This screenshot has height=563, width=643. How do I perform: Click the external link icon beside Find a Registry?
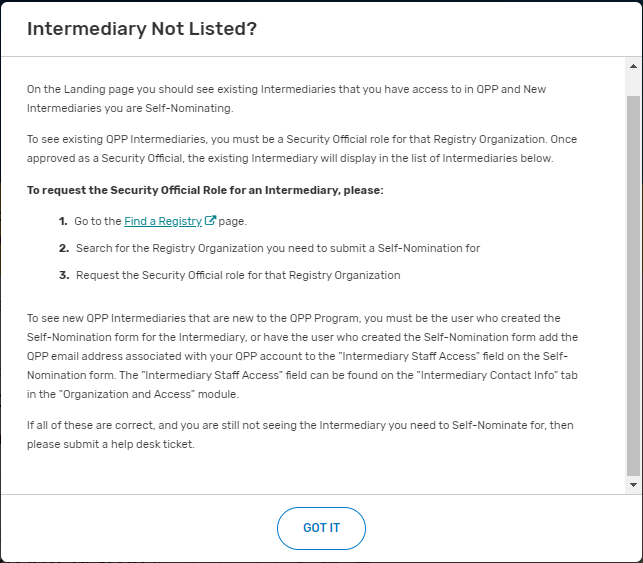click(210, 221)
